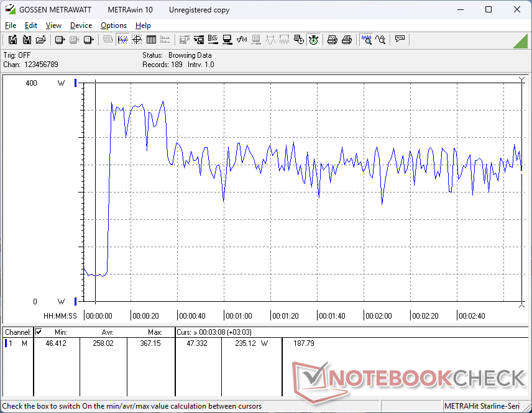Click the Save floppy disk icon
The image size is (532, 413).
[x=27, y=40]
